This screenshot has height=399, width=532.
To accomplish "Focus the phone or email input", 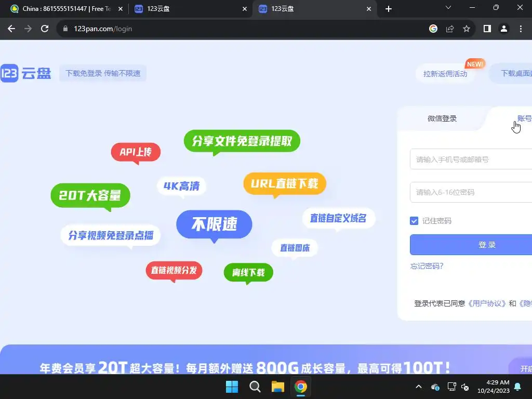I will [471, 159].
